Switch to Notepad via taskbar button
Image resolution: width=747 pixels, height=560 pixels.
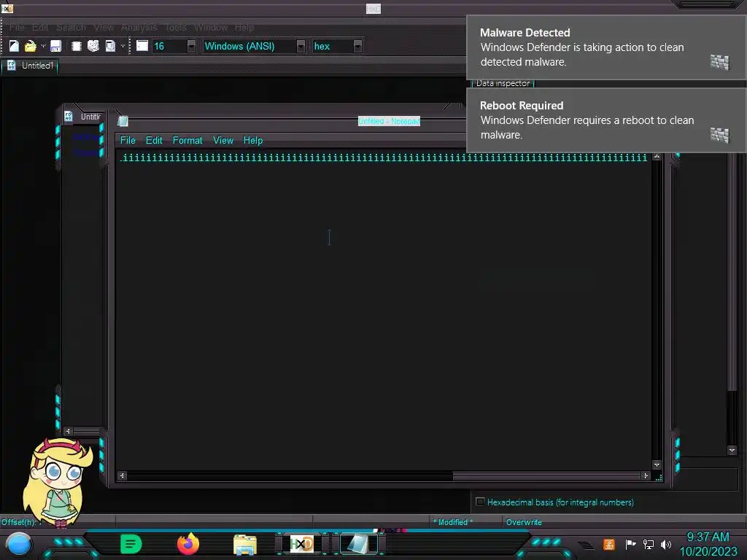pyautogui.click(x=358, y=544)
